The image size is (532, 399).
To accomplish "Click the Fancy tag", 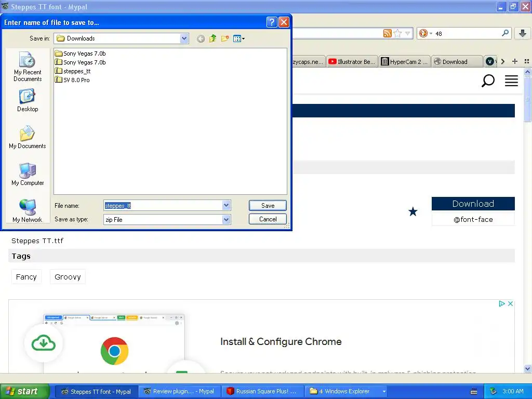I will (x=26, y=277).
